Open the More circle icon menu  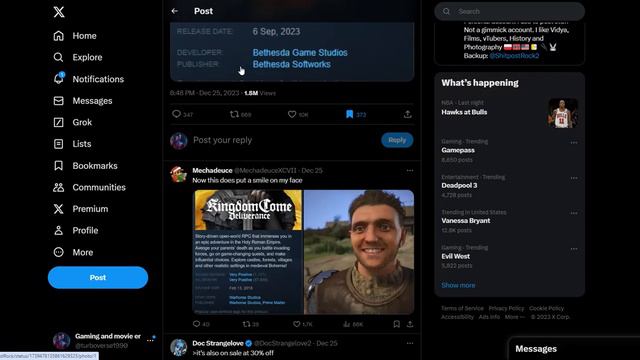(58, 252)
